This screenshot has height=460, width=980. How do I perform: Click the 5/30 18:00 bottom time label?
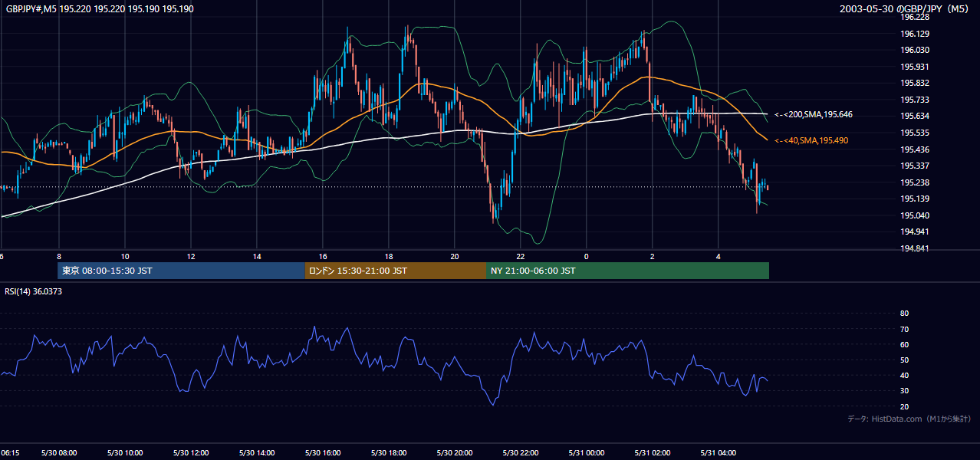[x=389, y=453]
